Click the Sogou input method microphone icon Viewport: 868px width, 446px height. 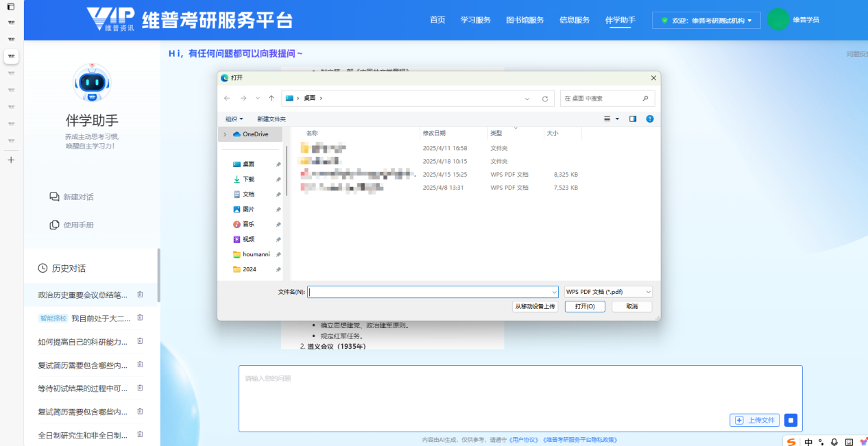(x=834, y=442)
